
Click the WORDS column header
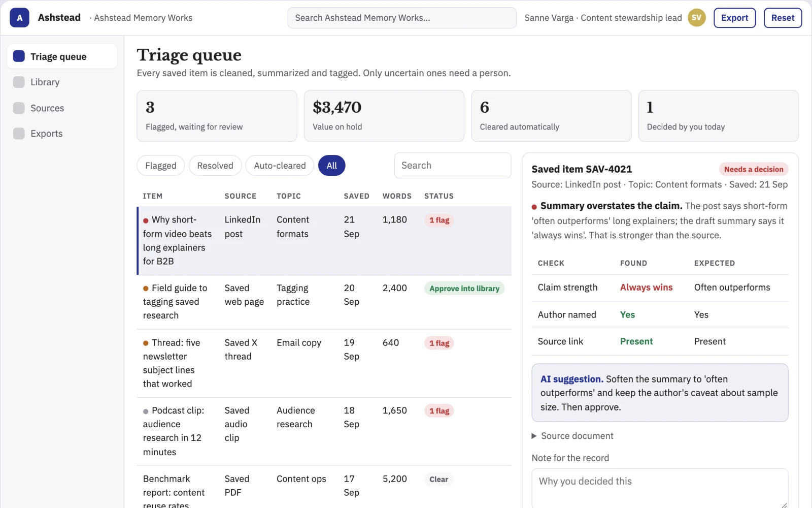(397, 196)
